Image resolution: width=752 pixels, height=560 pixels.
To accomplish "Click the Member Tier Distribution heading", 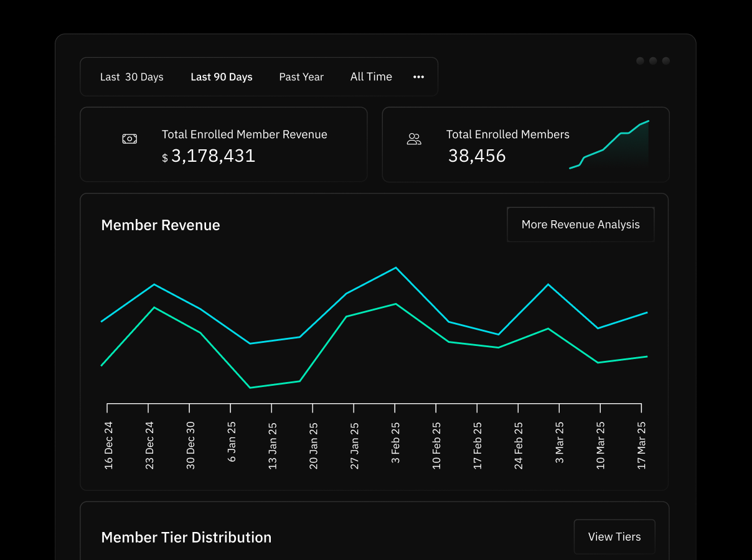I will [186, 537].
